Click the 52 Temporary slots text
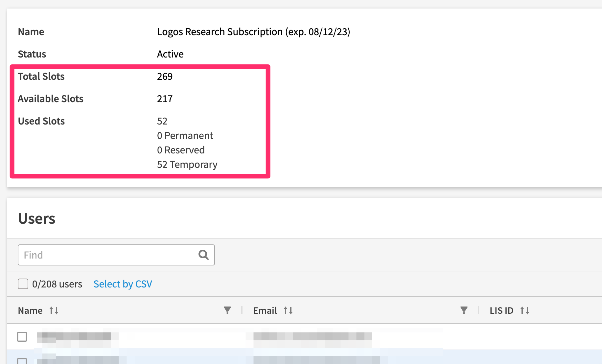 187,165
